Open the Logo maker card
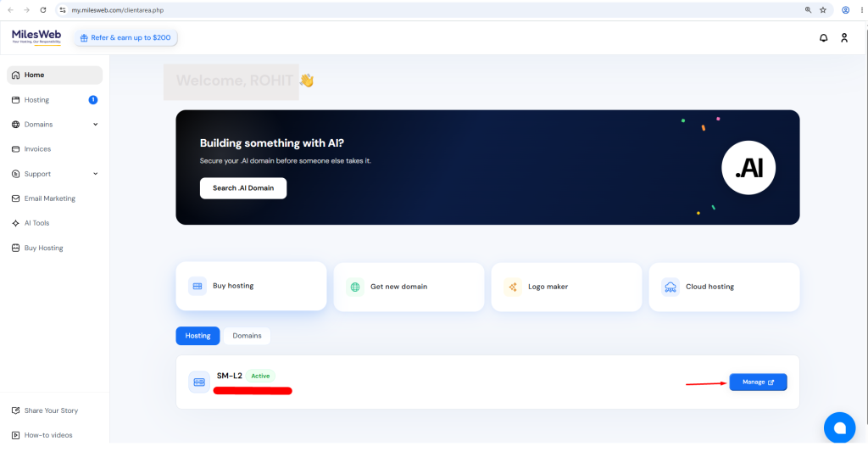Screen dimensions: 868x452 (x=566, y=287)
